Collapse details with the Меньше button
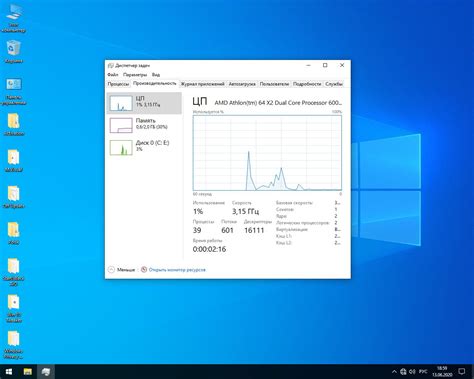 tap(122, 270)
